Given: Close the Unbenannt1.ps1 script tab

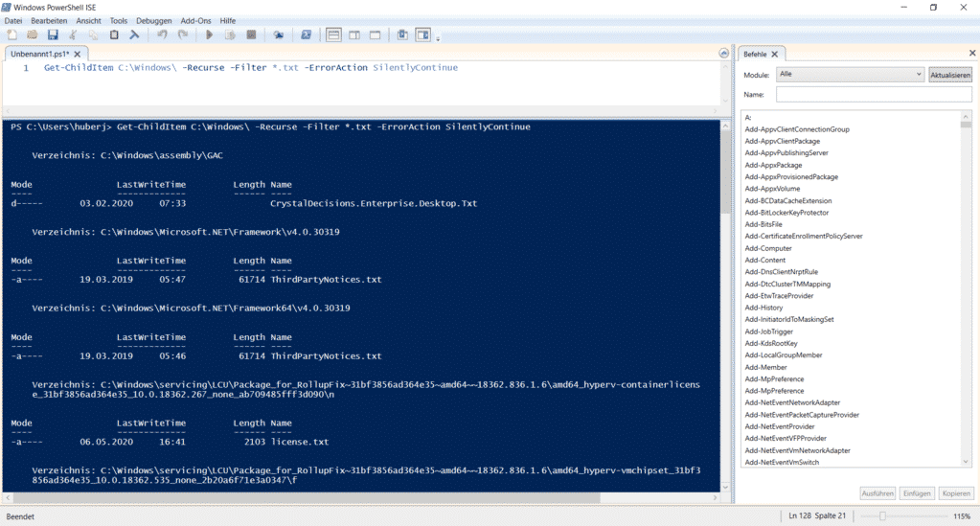Looking at the screenshot, I should pos(78,55).
